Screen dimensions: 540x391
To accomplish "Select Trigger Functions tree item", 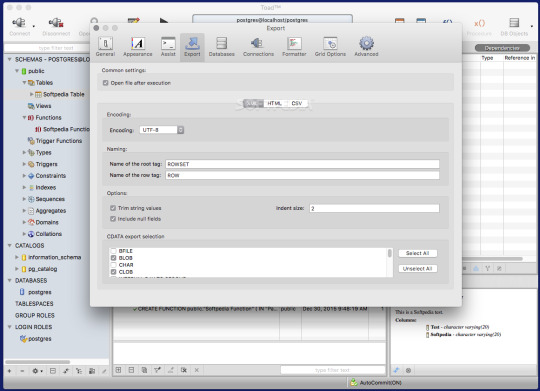I will (59, 141).
